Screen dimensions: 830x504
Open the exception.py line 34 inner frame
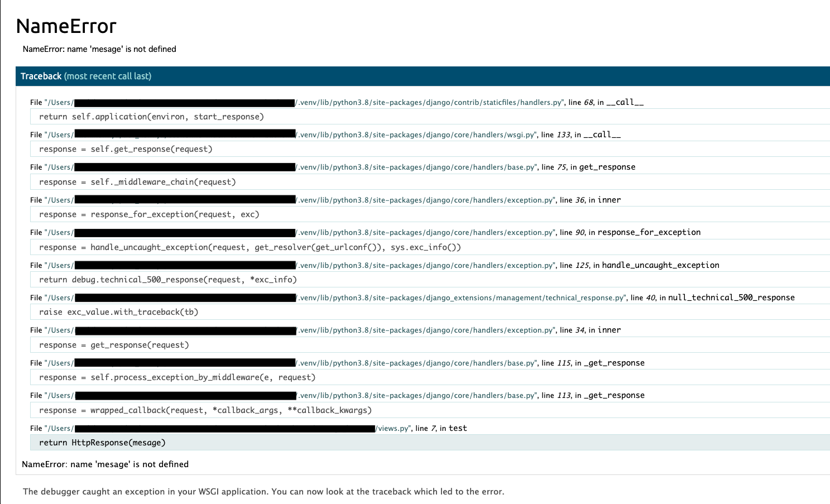point(325,330)
